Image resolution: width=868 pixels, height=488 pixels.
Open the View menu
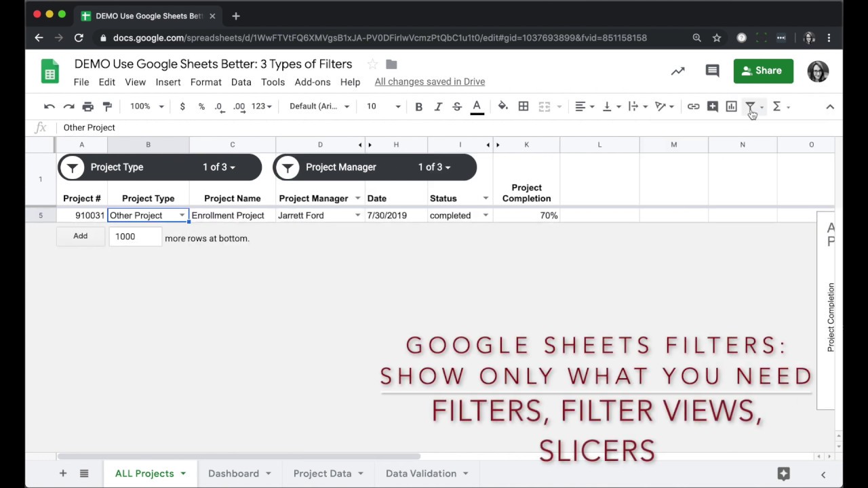coord(135,82)
